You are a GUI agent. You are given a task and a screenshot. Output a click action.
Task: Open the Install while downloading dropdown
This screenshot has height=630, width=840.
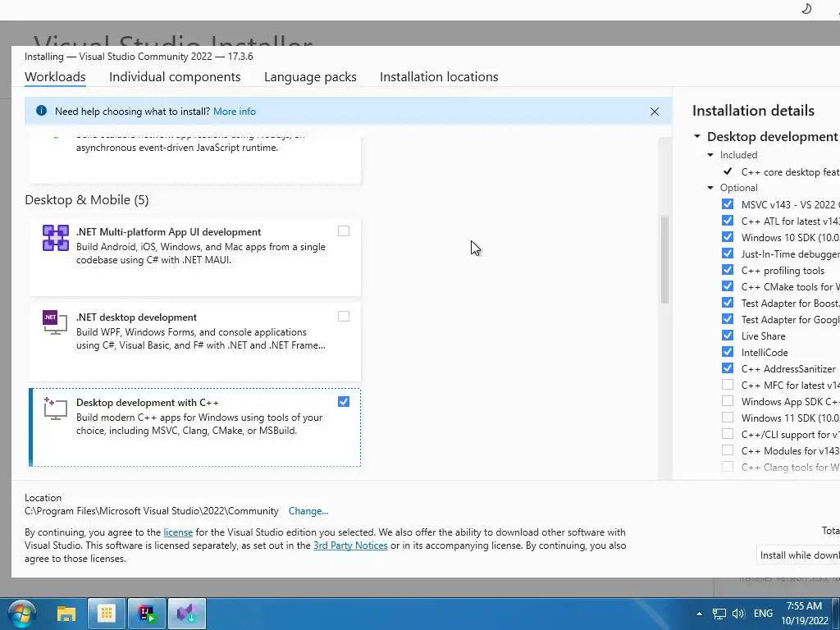[798, 555]
